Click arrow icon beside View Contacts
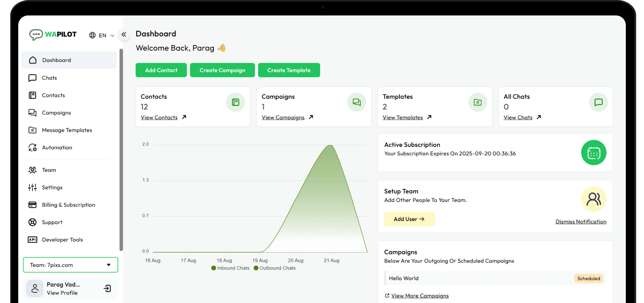The image size is (644, 303). coord(184,117)
